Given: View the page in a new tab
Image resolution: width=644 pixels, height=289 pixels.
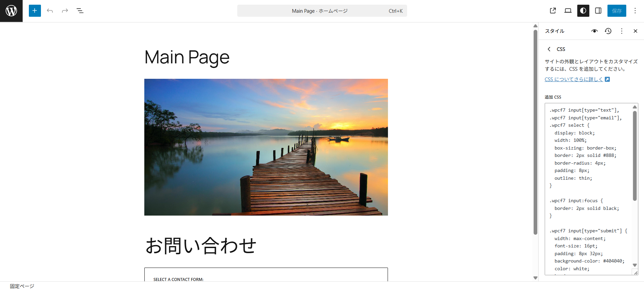Looking at the screenshot, I should (x=553, y=11).
